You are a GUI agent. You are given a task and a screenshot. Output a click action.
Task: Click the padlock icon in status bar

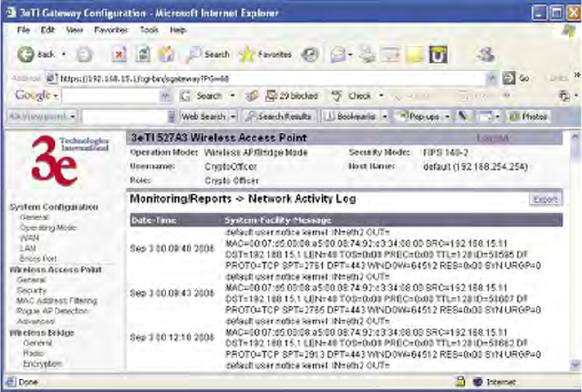[460, 381]
